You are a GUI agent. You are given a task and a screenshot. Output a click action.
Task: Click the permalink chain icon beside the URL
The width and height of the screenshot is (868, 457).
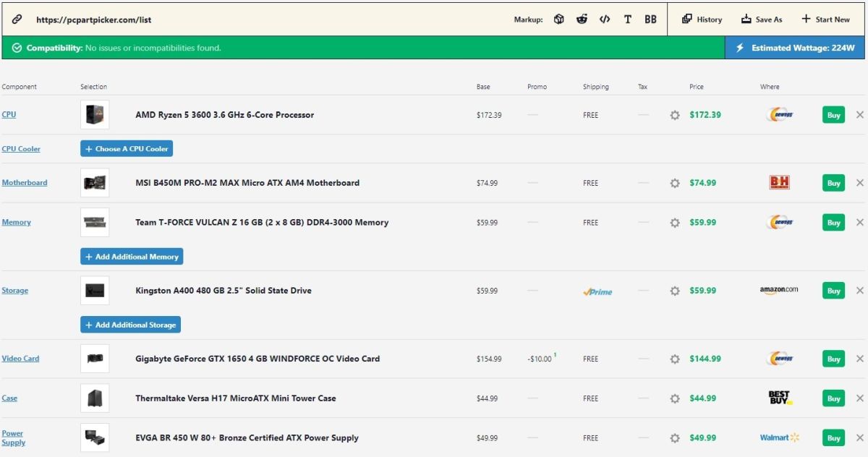(x=17, y=20)
